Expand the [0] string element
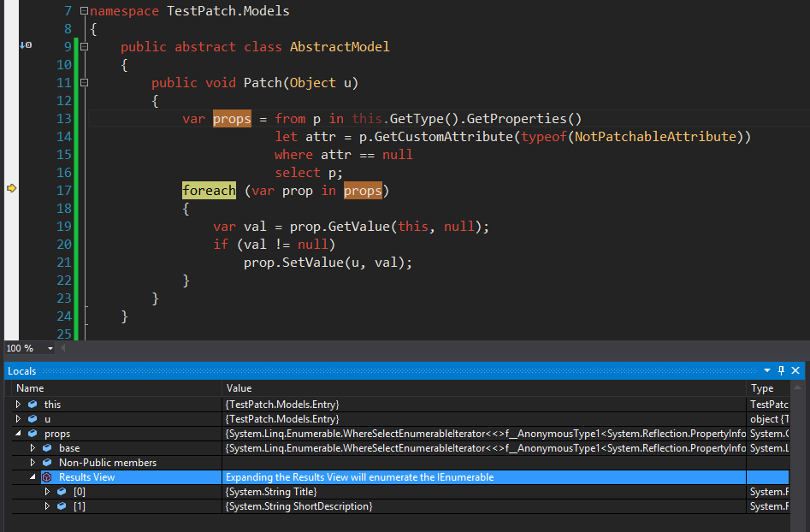Viewport: 810px width, 532px height. (x=47, y=492)
